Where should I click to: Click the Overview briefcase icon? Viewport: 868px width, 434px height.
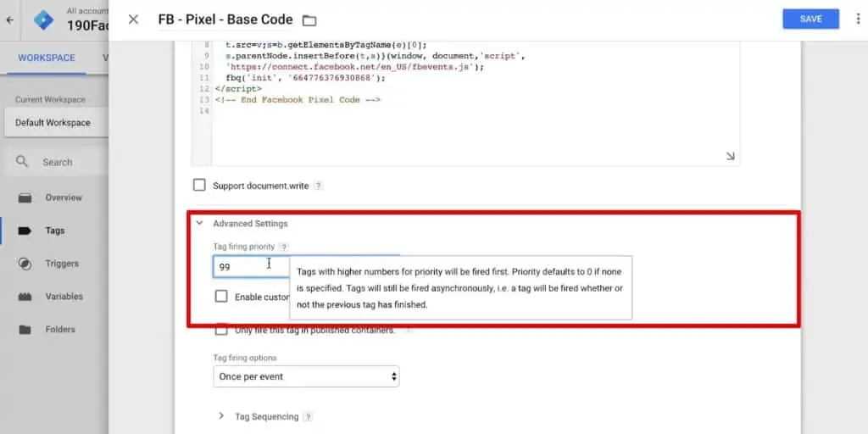[x=25, y=198]
